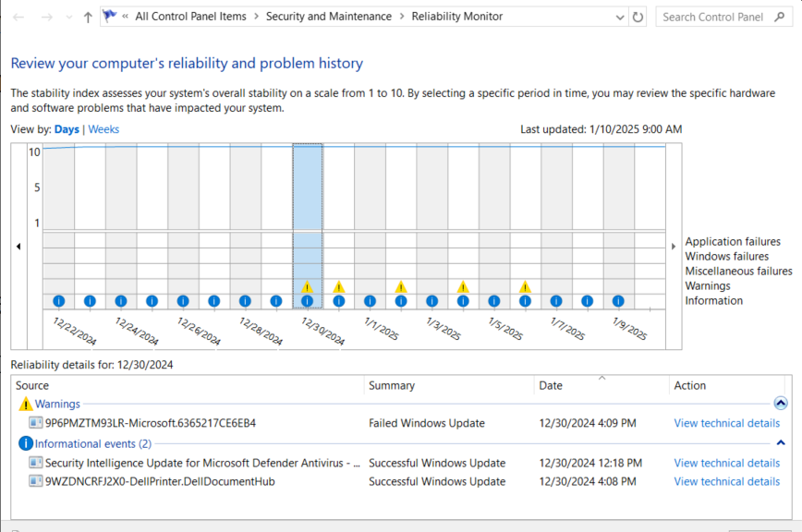Click the information icon for 1/3/2025
Image resolution: width=802 pixels, height=532 pixels.
[431, 301]
